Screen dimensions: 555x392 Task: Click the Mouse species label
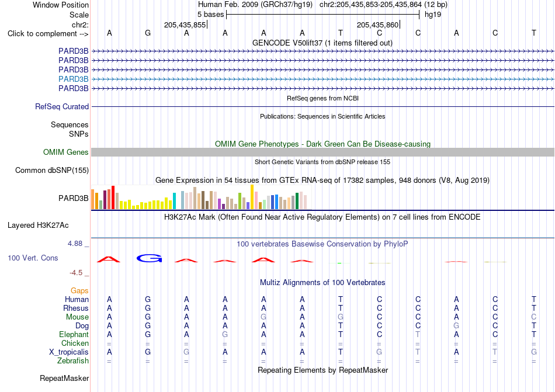(x=77, y=317)
